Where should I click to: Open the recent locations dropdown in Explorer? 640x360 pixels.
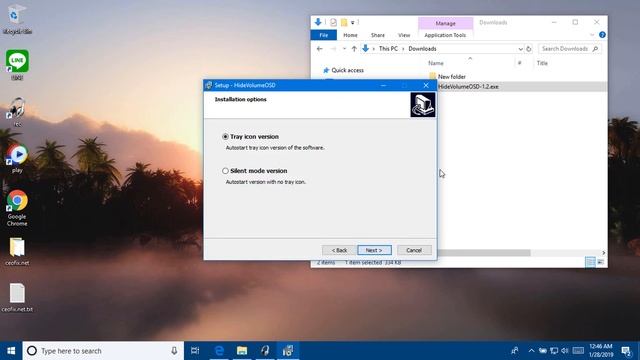point(344,49)
